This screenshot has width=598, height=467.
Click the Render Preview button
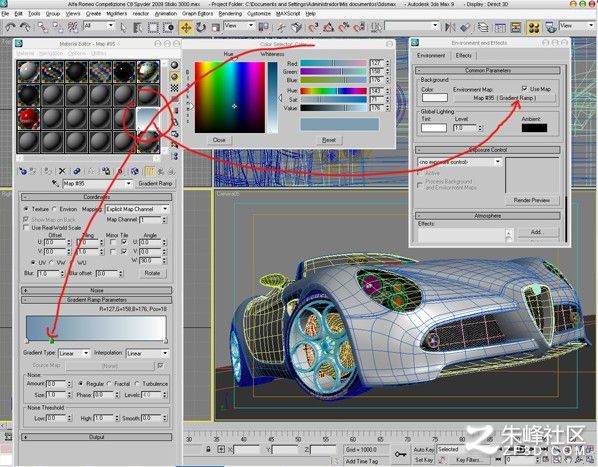(x=531, y=200)
